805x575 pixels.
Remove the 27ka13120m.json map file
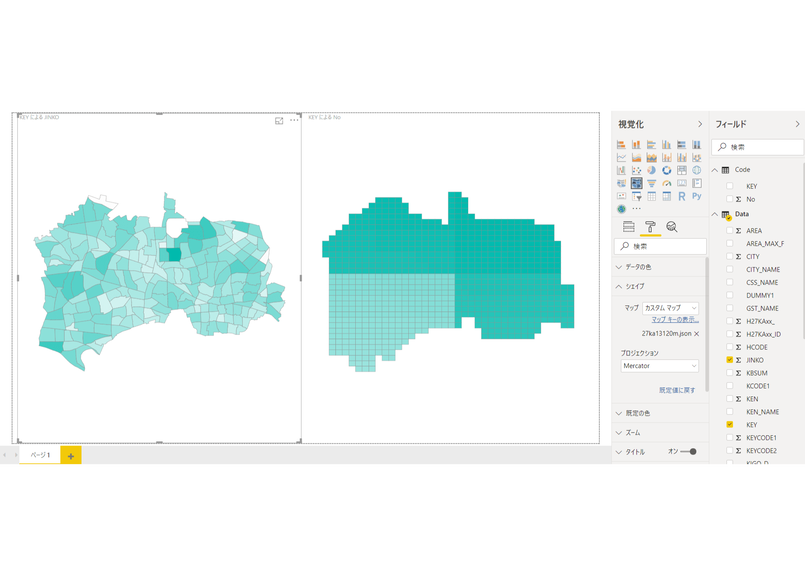[x=696, y=333]
